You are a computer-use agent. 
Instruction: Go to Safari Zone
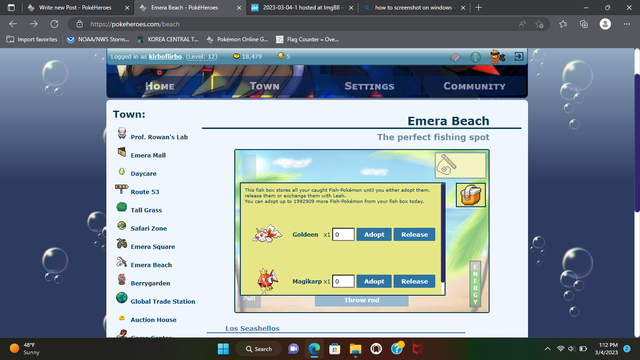pos(149,229)
